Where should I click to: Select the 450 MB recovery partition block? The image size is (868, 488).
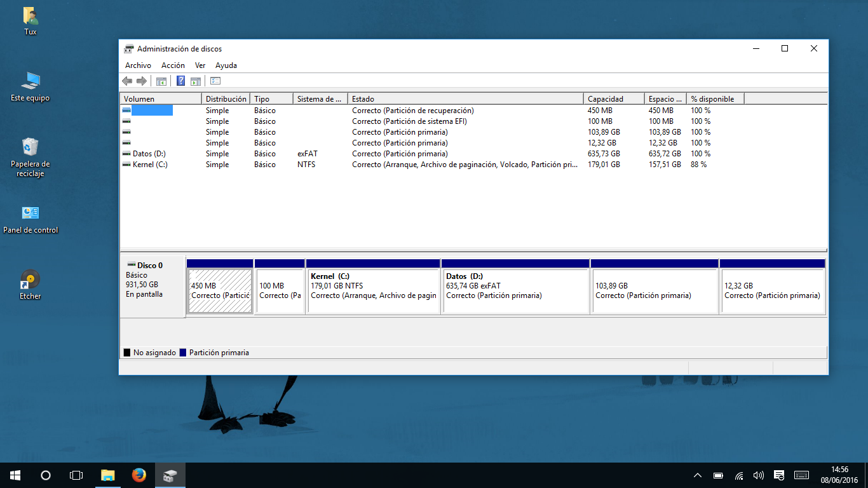click(x=219, y=289)
